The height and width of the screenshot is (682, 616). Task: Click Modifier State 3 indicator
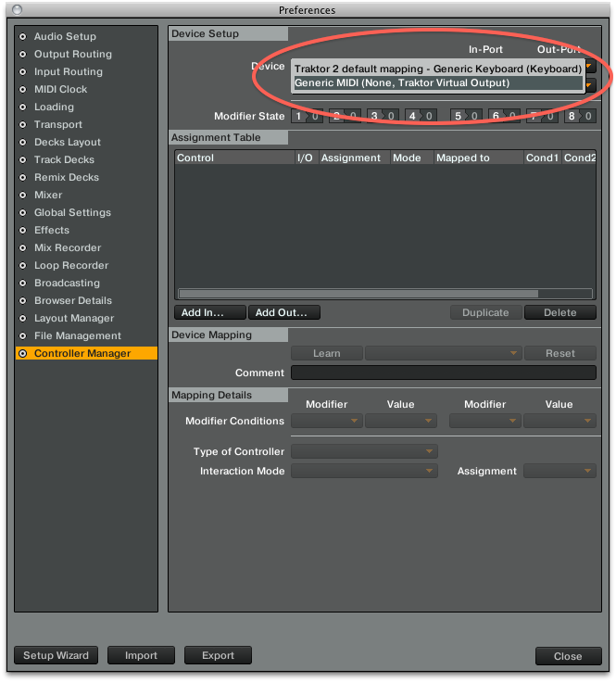tap(383, 116)
